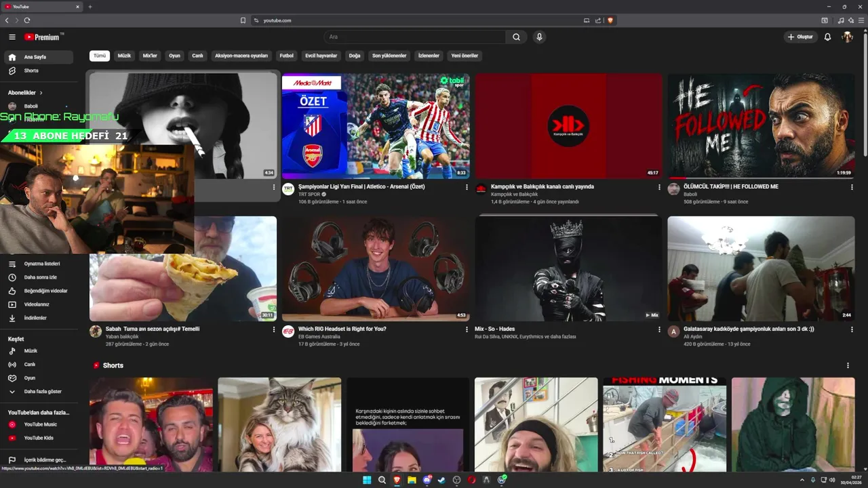The height and width of the screenshot is (488, 868).
Task: Open Shorts from the sidebar
Action: click(39, 70)
